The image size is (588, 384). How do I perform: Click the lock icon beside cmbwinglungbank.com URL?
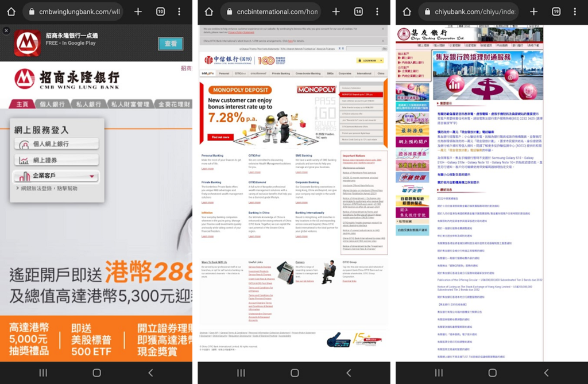[32, 11]
